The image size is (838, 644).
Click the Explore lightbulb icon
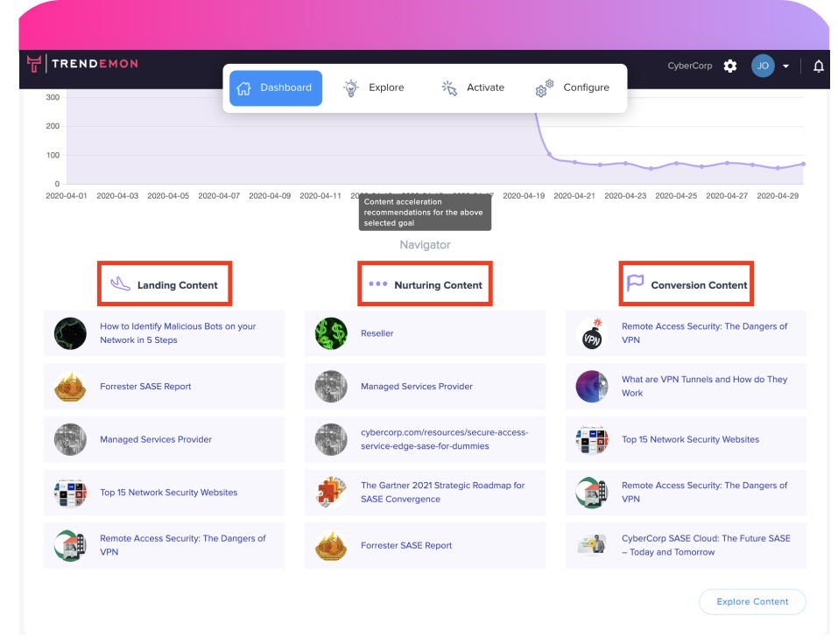click(x=351, y=88)
